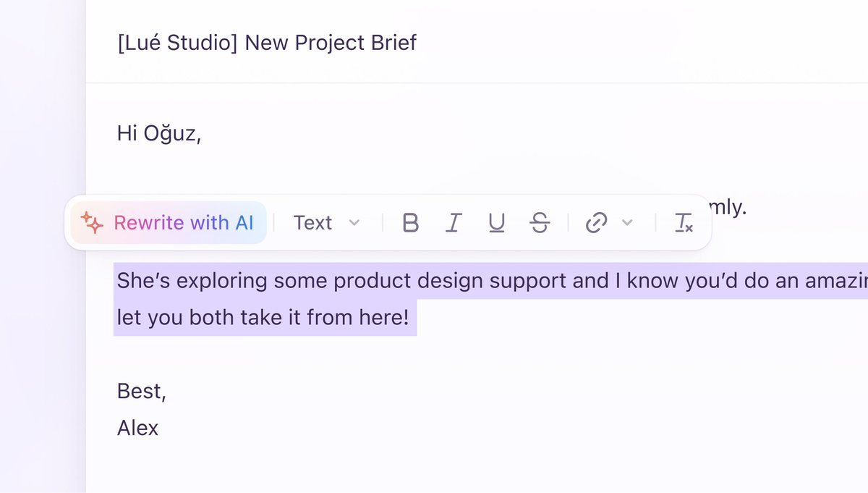The image size is (868, 493).
Task: Click the "take it from here!" line
Action: (325, 318)
